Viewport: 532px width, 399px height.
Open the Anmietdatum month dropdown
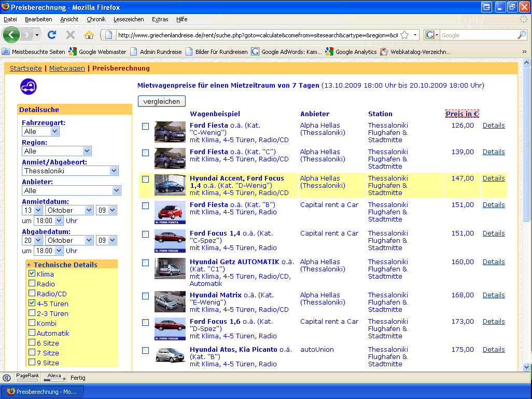(x=69, y=210)
